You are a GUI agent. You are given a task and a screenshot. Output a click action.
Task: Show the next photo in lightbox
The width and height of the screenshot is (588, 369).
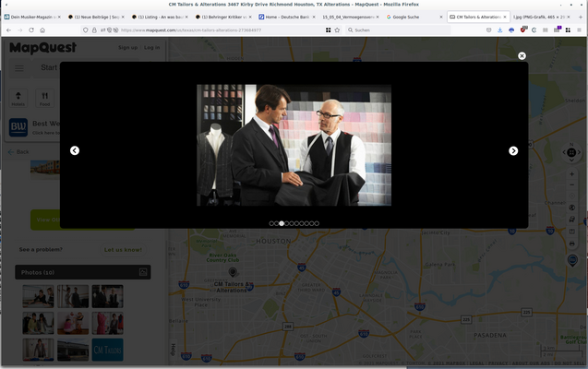click(513, 150)
